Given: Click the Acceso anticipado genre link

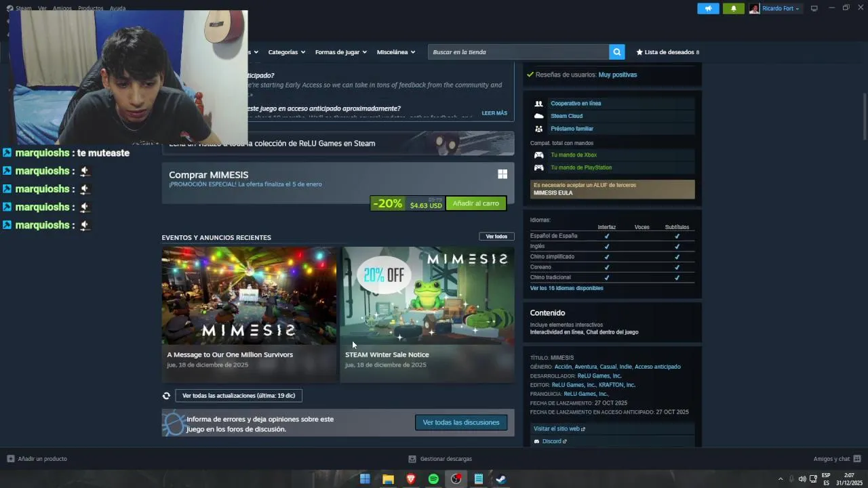Looking at the screenshot, I should coord(657,367).
